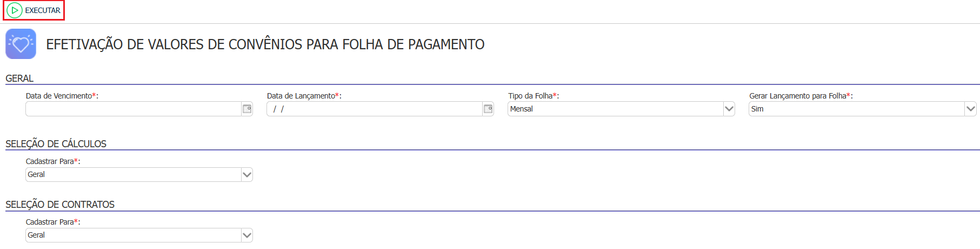The width and height of the screenshot is (980, 249).
Task: Click the Tipo da Folha label
Action: (x=530, y=96)
